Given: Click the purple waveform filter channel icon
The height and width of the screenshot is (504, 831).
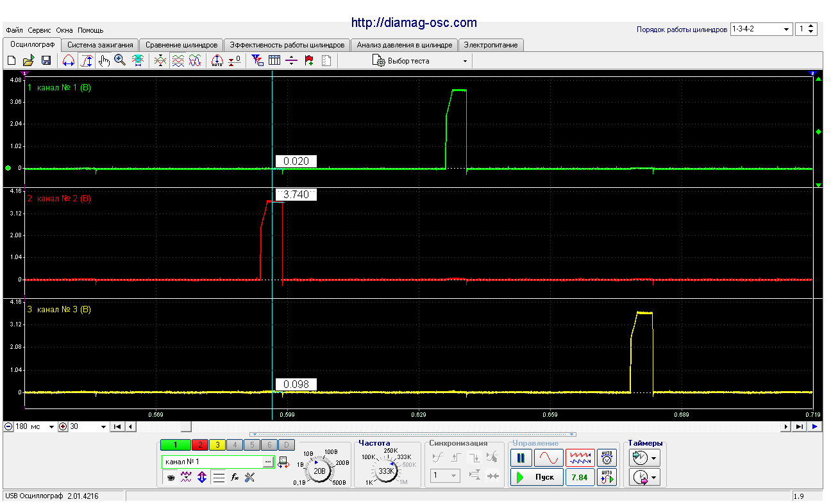Looking at the screenshot, I should [186, 477].
